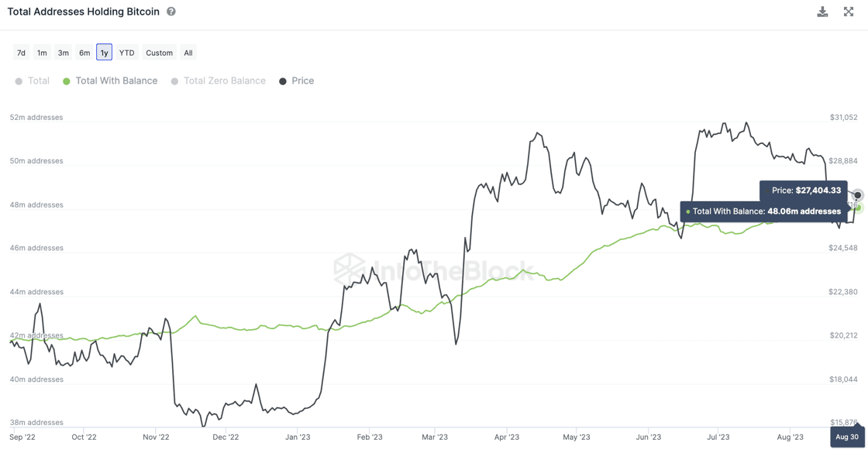Screen dimensions: 868x453
Task: Click the fullscreen expand icon
Action: [849, 12]
